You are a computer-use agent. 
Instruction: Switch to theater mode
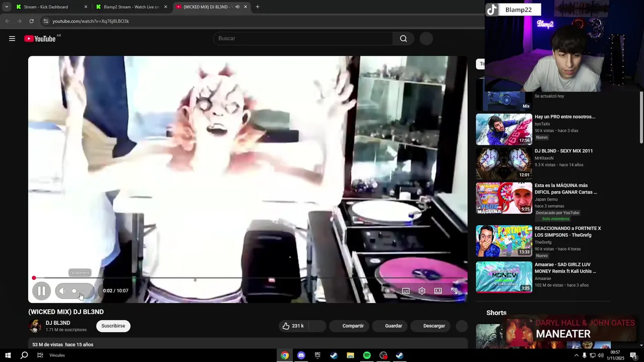coord(438,291)
